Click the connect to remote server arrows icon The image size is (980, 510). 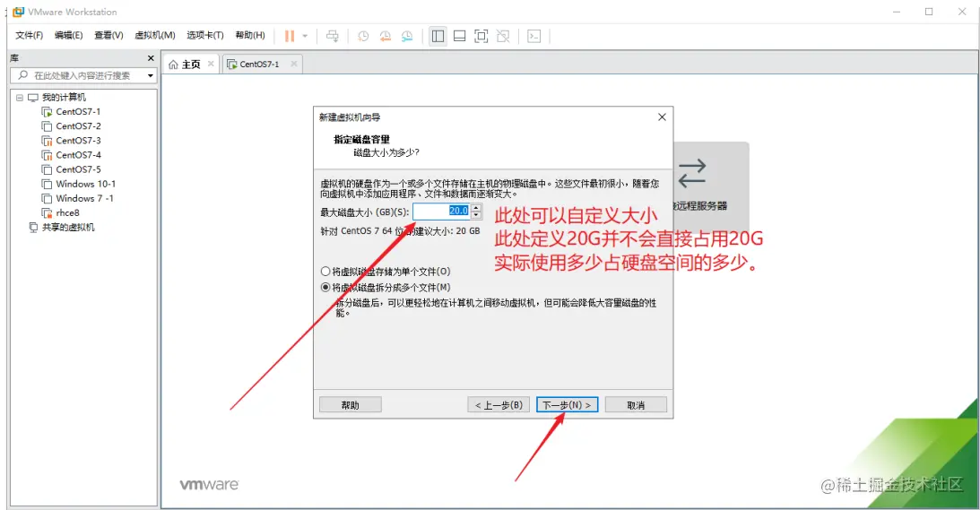point(692,173)
